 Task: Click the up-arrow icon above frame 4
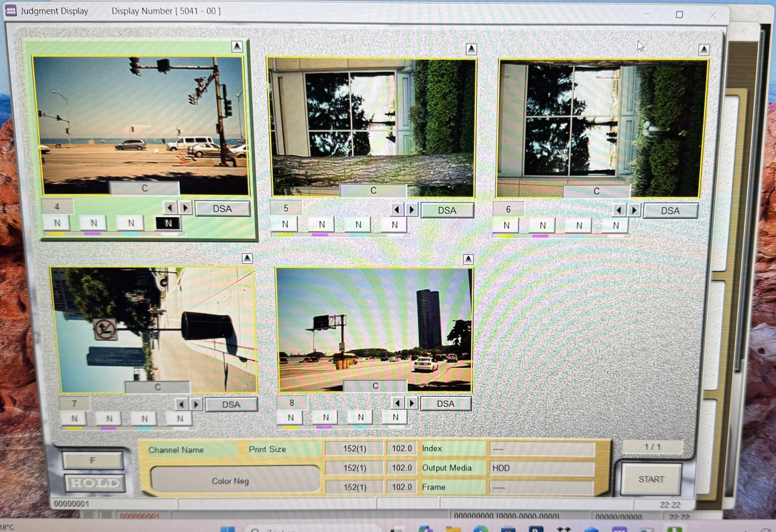[237, 47]
